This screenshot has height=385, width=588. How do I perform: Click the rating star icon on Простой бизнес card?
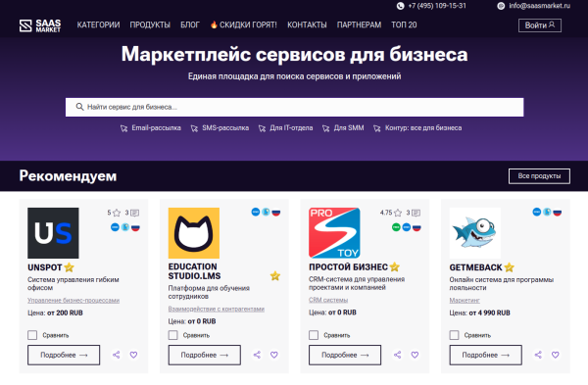(398, 213)
